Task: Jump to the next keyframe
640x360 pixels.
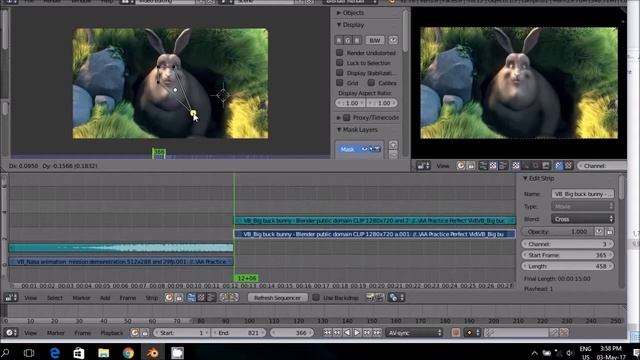Action: click(x=367, y=333)
